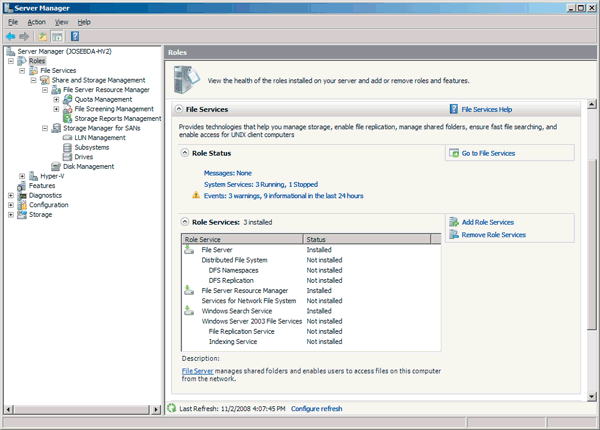The width and height of the screenshot is (600, 430).
Task: Click the Forward arrow toolbar icon
Action: tap(24, 37)
